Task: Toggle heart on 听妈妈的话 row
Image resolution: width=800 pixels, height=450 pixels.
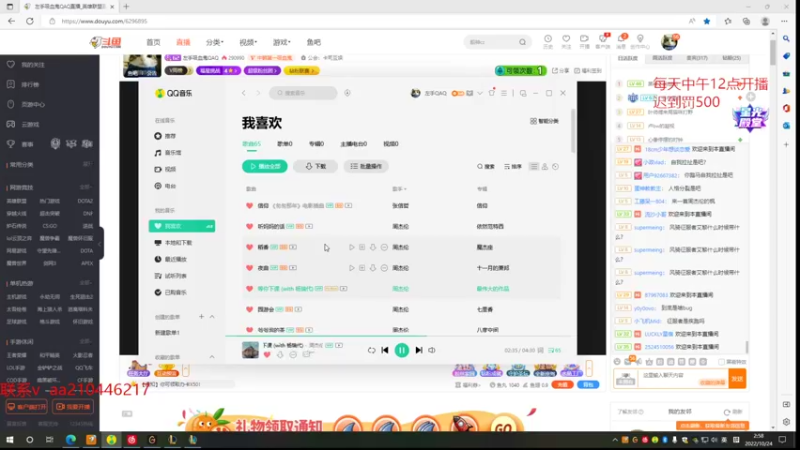Action: (x=249, y=227)
